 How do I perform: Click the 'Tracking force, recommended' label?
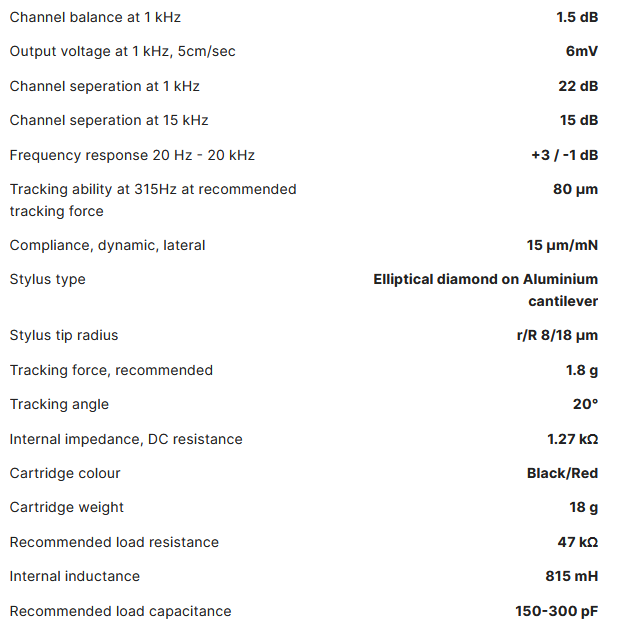tap(111, 370)
